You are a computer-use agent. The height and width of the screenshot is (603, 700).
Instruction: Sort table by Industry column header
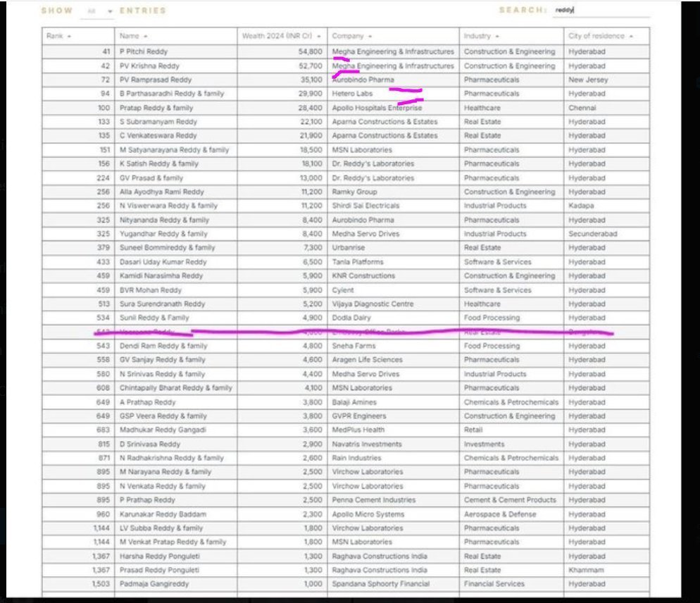(x=511, y=36)
